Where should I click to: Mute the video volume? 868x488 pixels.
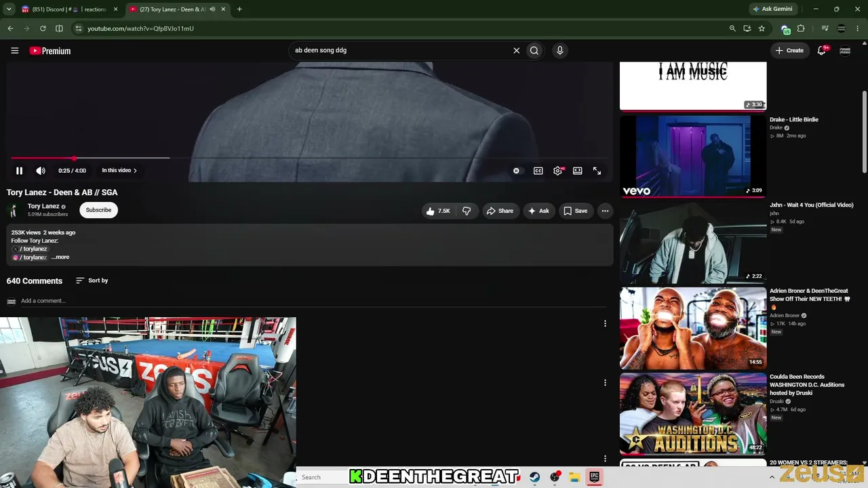coord(41,171)
